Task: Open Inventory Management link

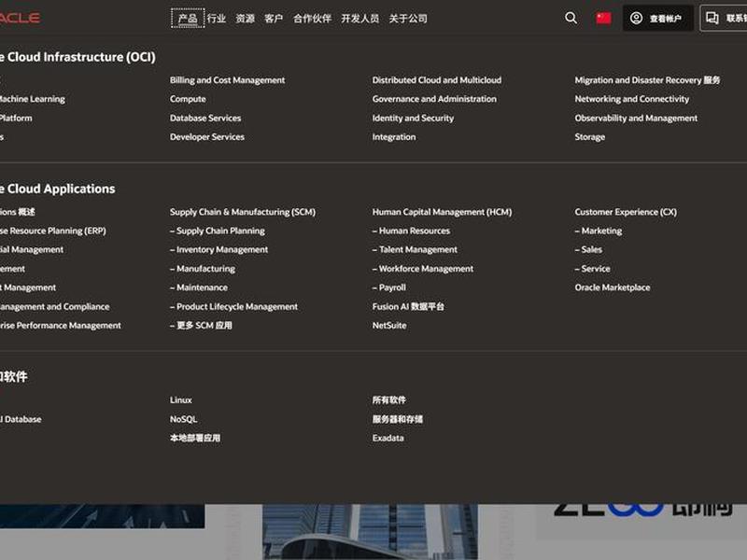Action: pos(218,249)
